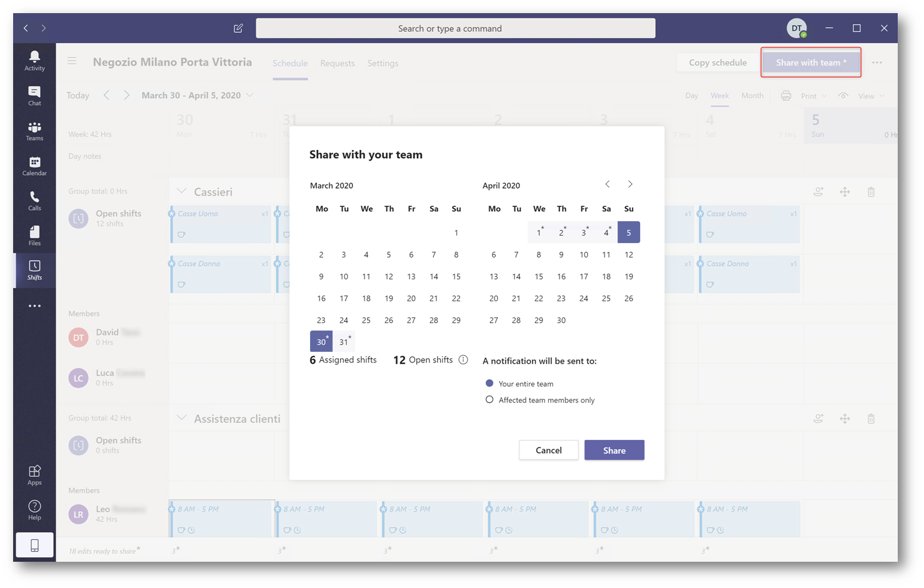Viewport: 924px width, 588px height.
Task: Jump to Today in the schedule
Action: [78, 96]
